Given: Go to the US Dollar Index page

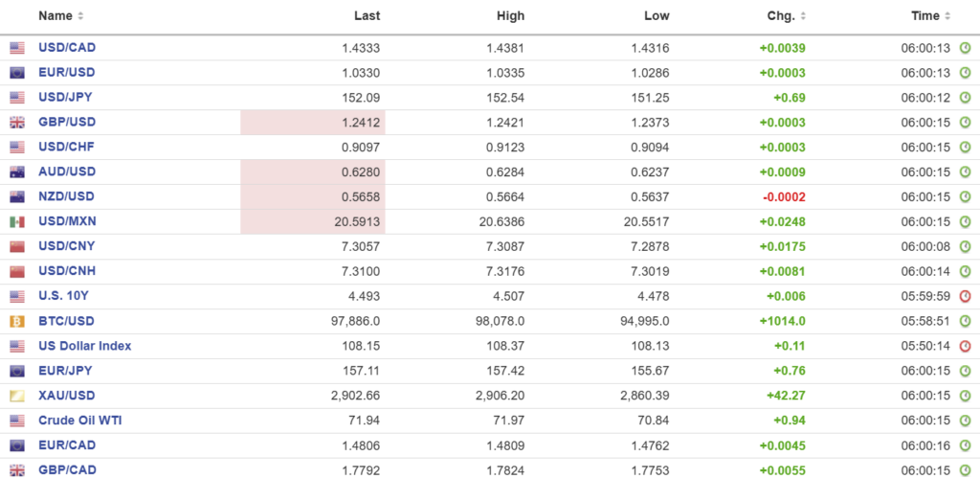Looking at the screenshot, I should (x=84, y=346).
